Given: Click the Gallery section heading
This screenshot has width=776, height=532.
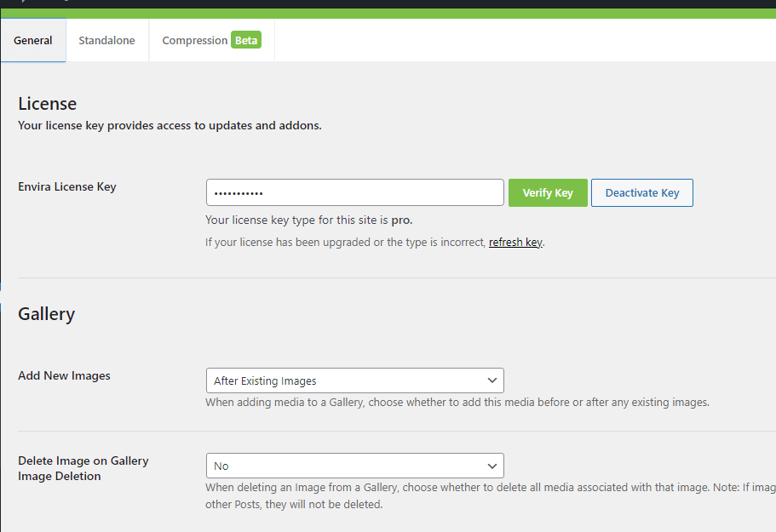Looking at the screenshot, I should [x=46, y=313].
